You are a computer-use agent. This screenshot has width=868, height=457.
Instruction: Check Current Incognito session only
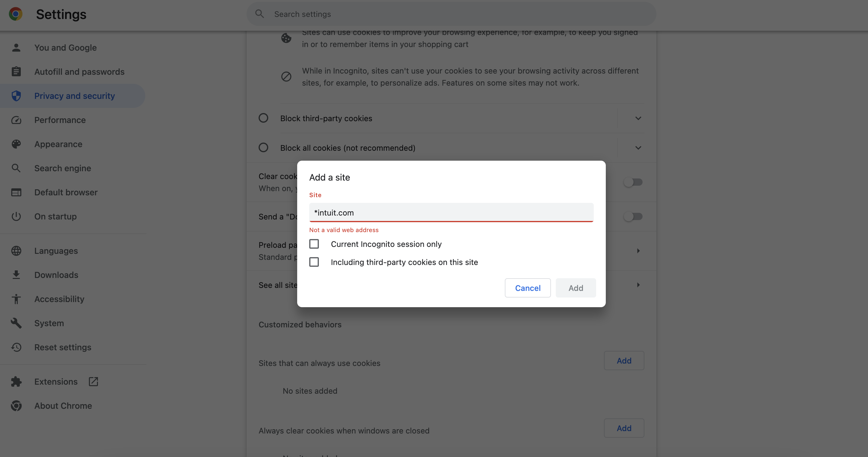click(x=314, y=244)
